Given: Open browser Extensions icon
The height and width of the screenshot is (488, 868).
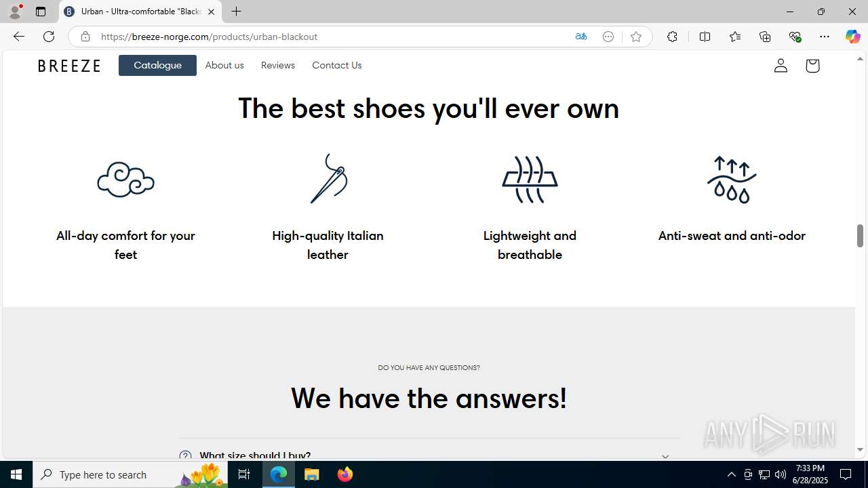Looking at the screenshot, I should pos(672,37).
